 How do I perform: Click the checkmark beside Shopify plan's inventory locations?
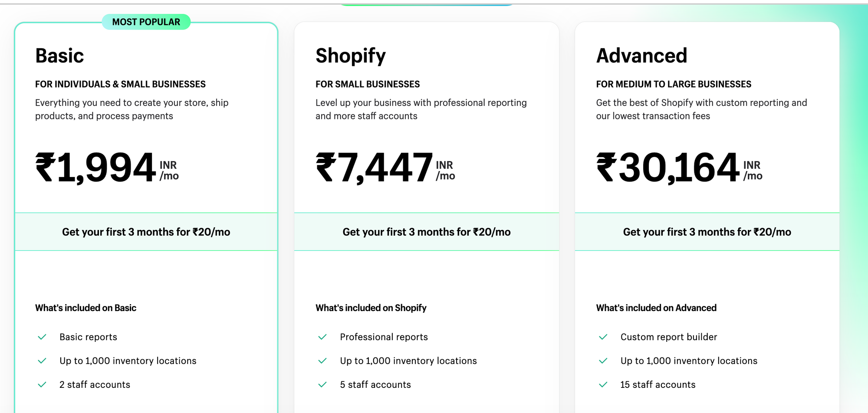pyautogui.click(x=323, y=360)
